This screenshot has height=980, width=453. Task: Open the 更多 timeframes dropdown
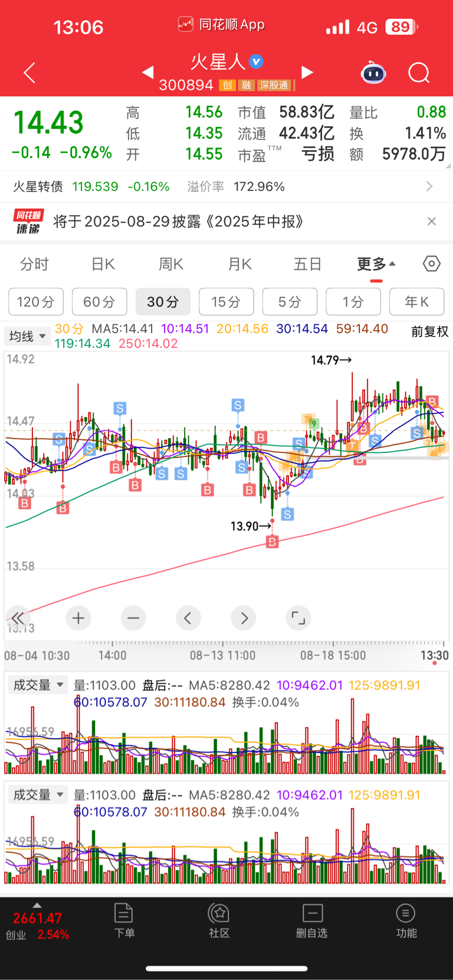pos(376,264)
